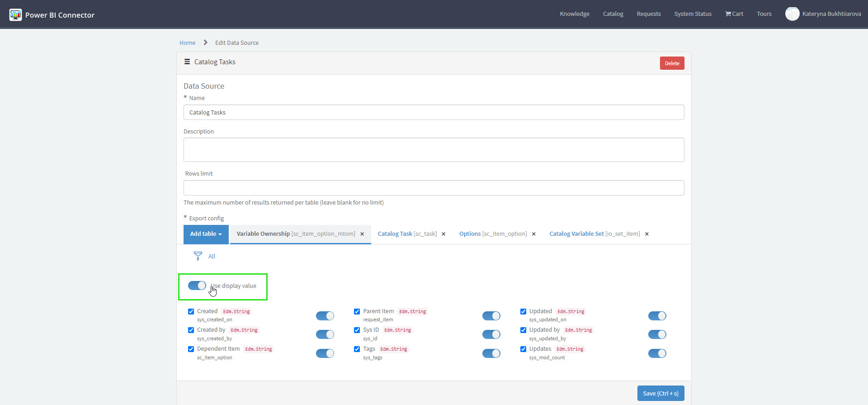
Task: Uncheck the Parent Item checkbox
Action: pos(357,311)
